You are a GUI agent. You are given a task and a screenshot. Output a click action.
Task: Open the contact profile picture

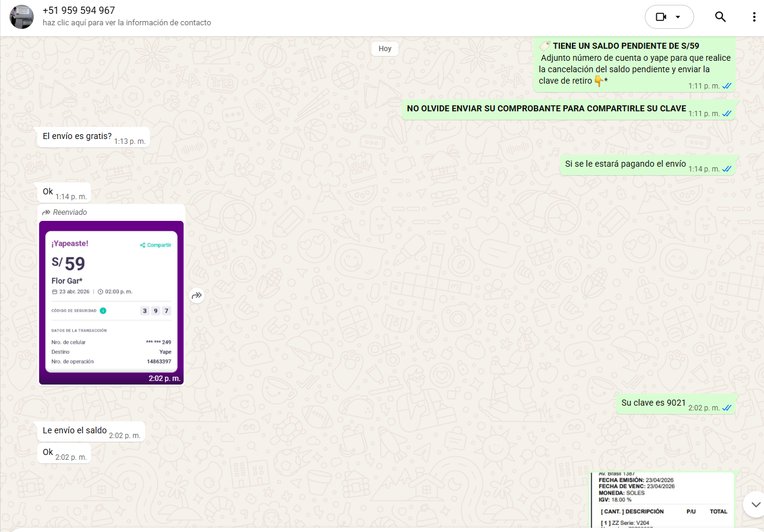[x=22, y=17]
